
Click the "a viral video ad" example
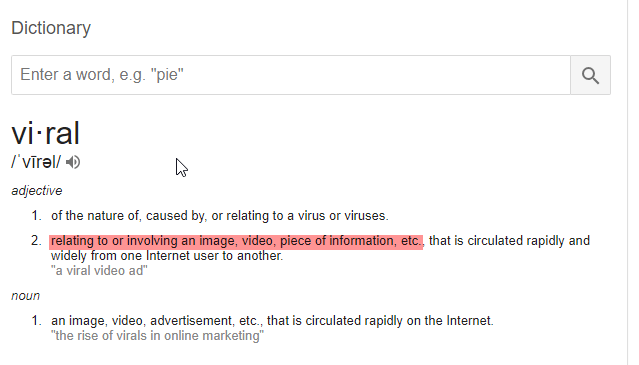(99, 270)
